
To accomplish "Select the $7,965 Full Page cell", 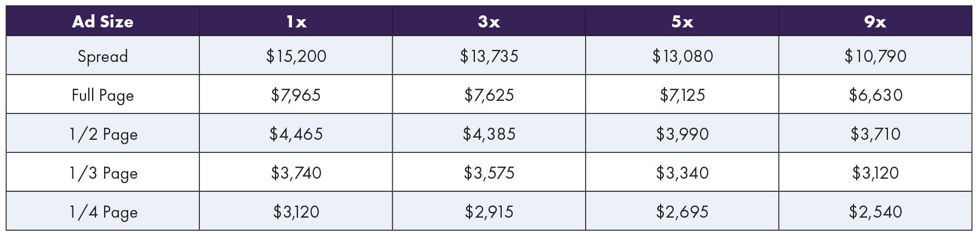I will click(296, 95).
